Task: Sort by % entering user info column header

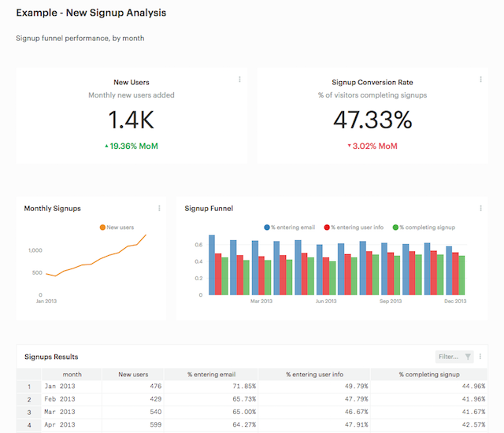Action: pyautogui.click(x=314, y=374)
